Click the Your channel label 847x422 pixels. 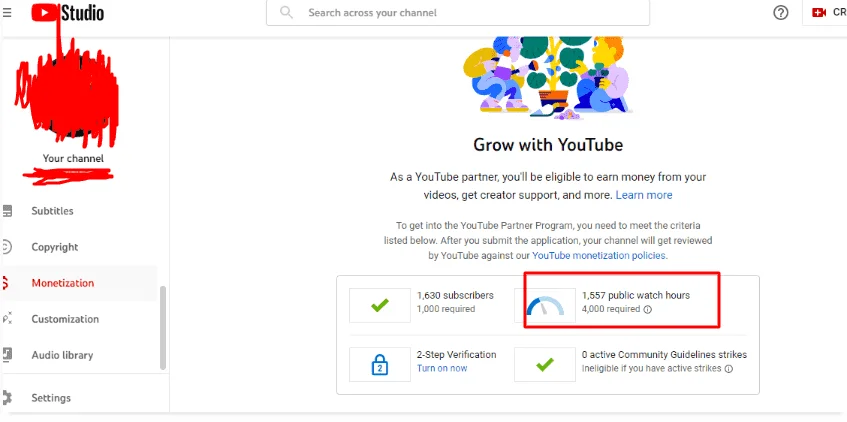73,159
